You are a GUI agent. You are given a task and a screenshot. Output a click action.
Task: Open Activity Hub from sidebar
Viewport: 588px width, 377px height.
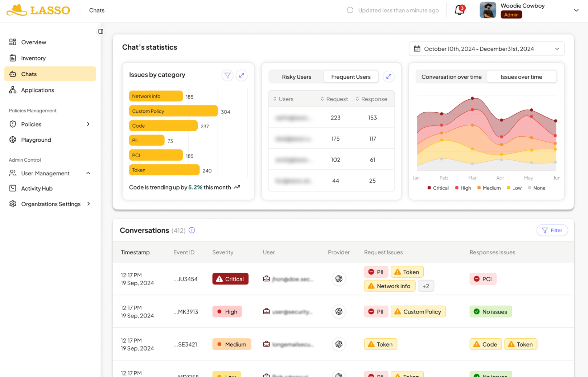37,188
